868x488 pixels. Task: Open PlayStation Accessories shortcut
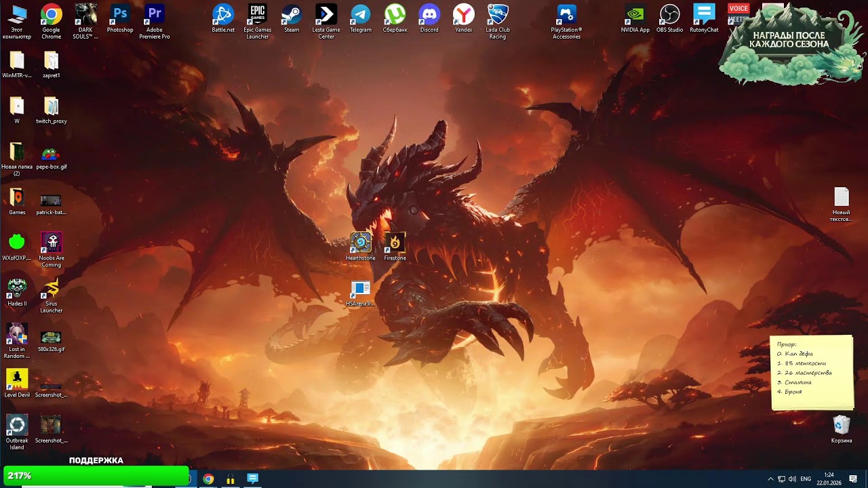coord(566,21)
